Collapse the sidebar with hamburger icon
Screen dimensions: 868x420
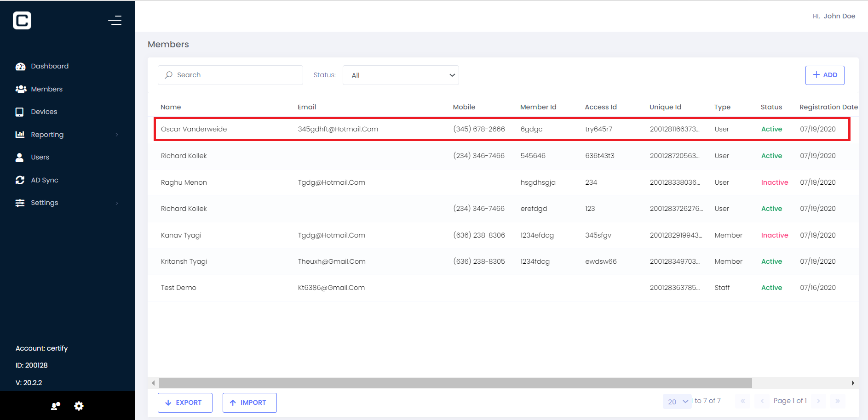click(x=115, y=20)
